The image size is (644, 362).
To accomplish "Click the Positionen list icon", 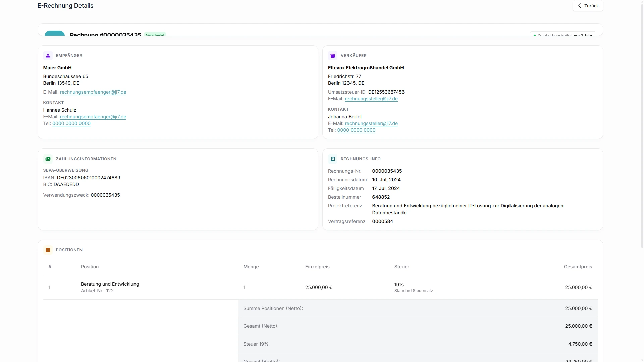I will click(x=48, y=250).
